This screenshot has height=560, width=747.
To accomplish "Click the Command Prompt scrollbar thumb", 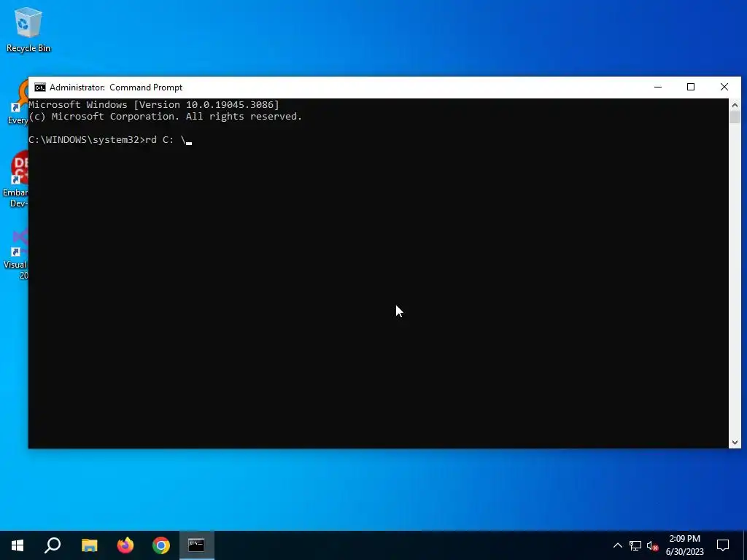I will 735,117.
